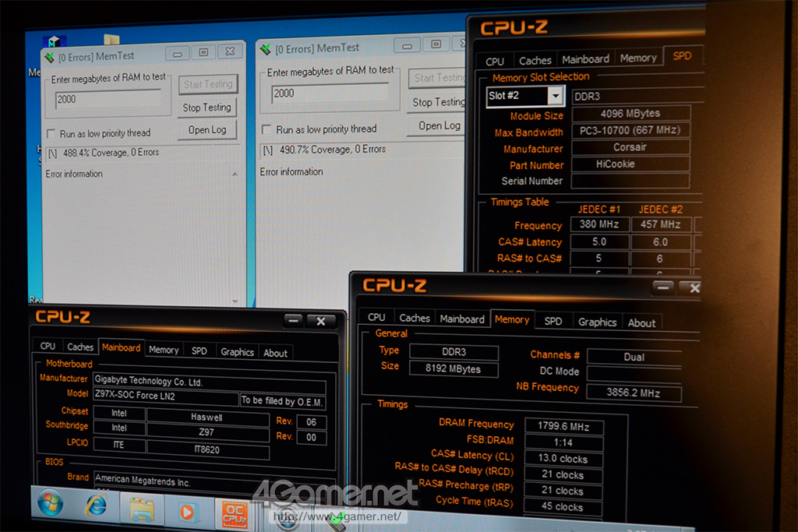Screen dimensions: 798x532
Task: Click Size value '8192 MBytes'
Action: point(454,368)
